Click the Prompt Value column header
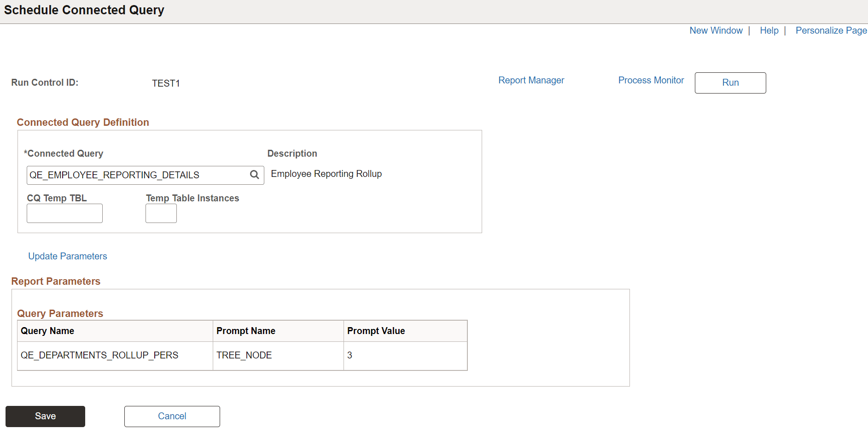Image resolution: width=868 pixels, height=440 pixels. click(x=376, y=330)
